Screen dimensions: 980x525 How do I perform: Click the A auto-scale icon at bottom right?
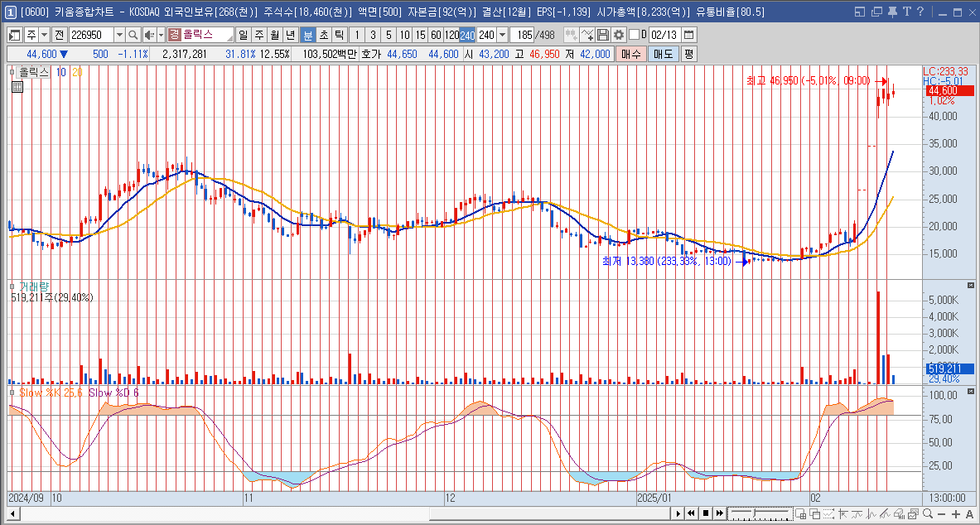click(x=968, y=513)
